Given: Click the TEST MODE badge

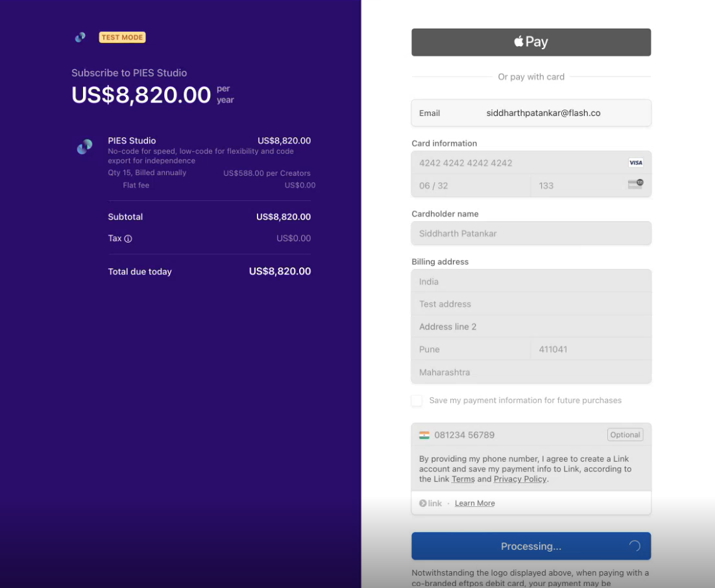Looking at the screenshot, I should pyautogui.click(x=122, y=38).
